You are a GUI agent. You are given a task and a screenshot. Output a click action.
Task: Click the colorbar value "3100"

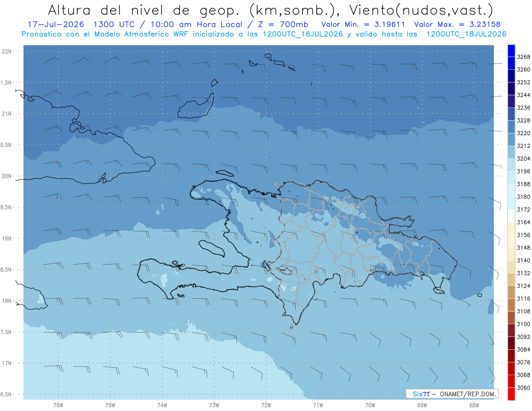[524, 324]
